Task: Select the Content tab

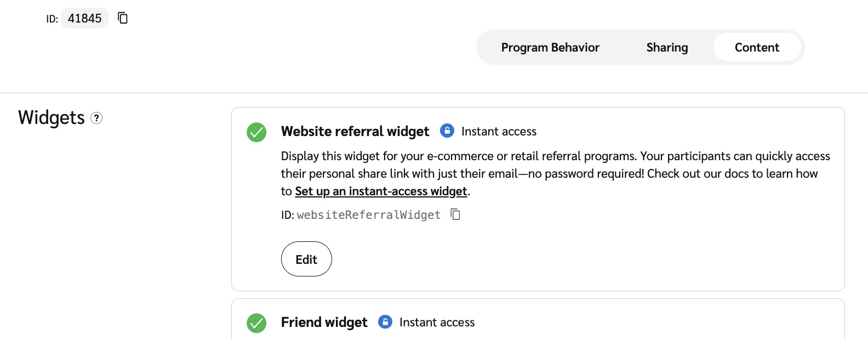Action: pyautogui.click(x=757, y=48)
